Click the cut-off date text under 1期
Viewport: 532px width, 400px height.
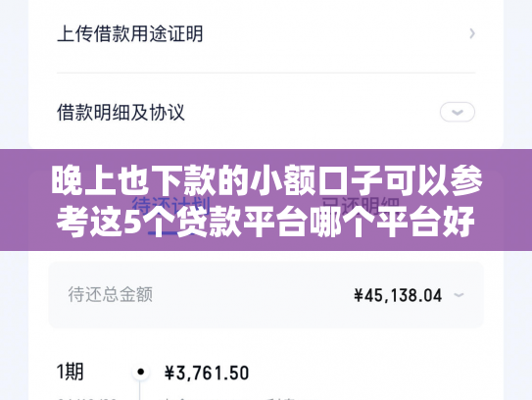tap(86, 398)
